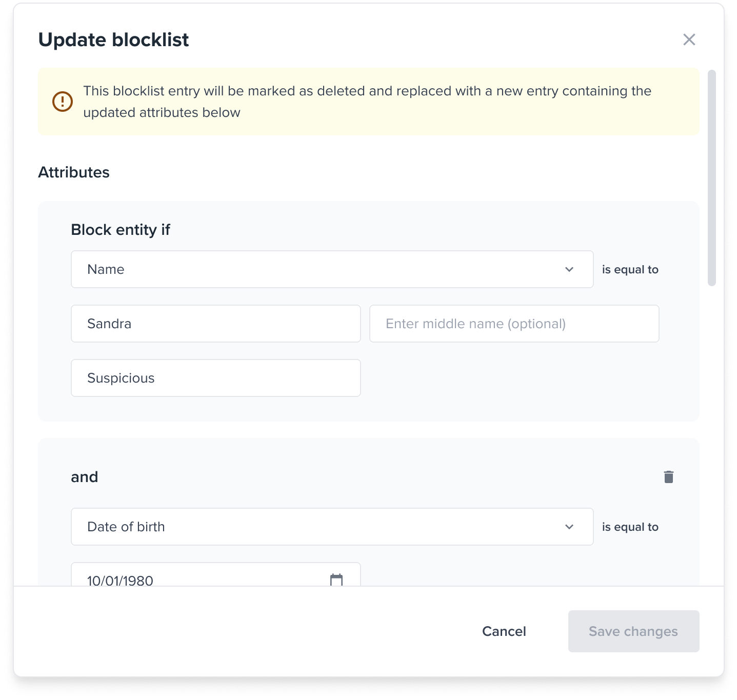Viewport: 737px width, 700px height.
Task: Close the Update blocklist dialog
Action: point(689,39)
